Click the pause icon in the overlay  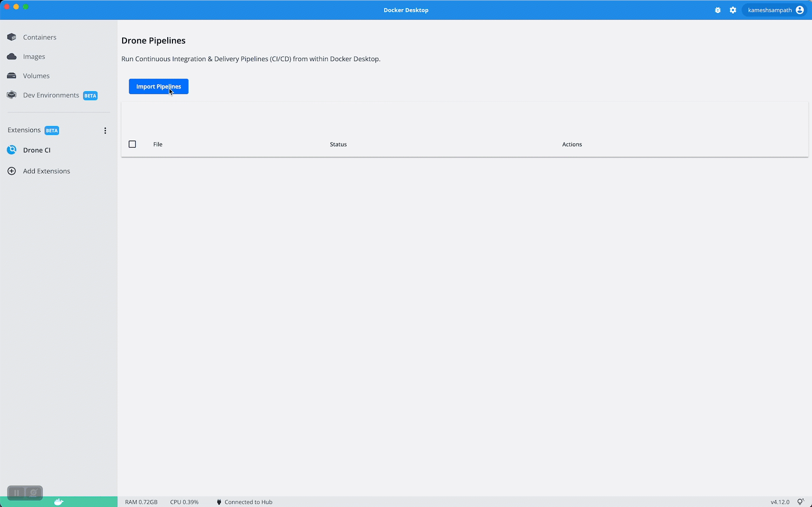pos(16,493)
